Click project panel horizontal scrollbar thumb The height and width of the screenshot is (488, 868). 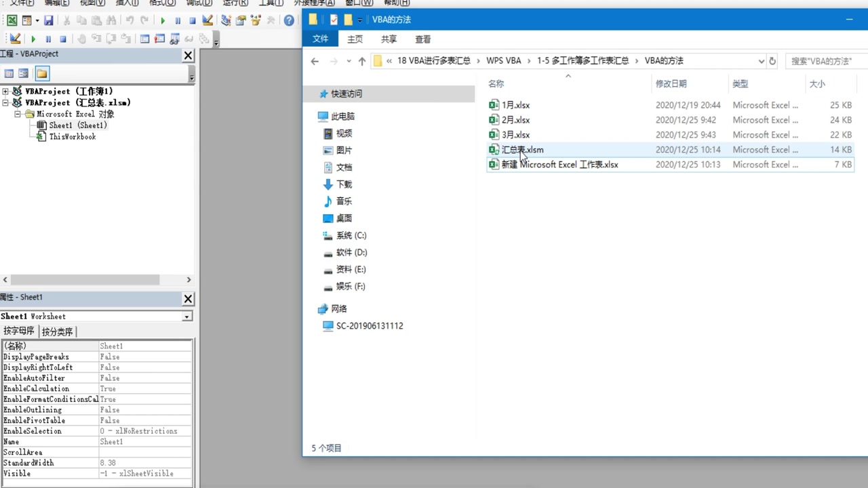pyautogui.click(x=85, y=279)
